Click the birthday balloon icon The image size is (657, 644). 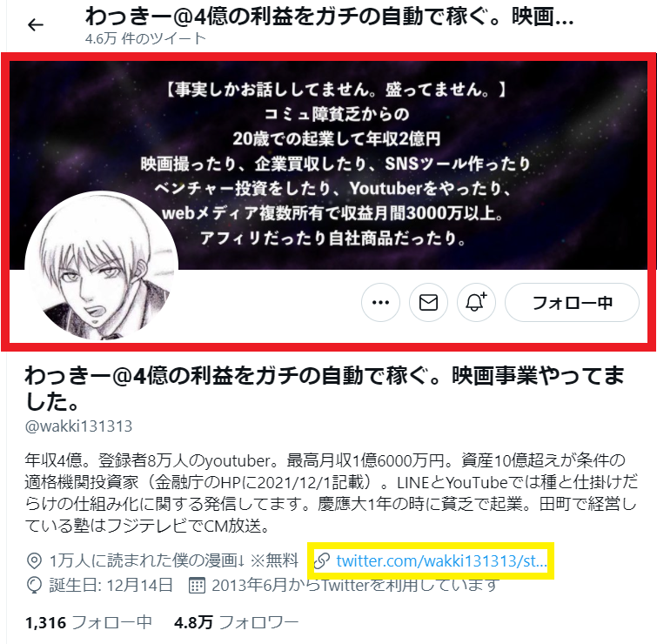[x=34, y=586]
